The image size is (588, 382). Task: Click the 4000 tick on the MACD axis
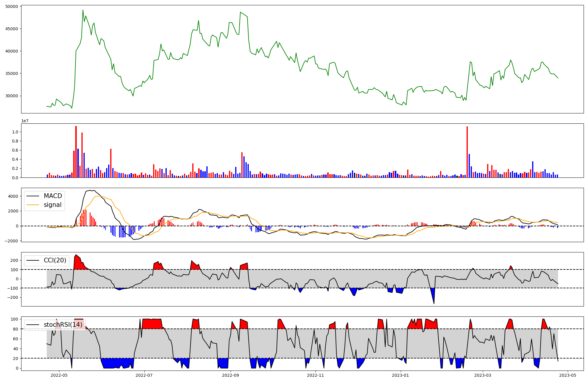[13, 196]
